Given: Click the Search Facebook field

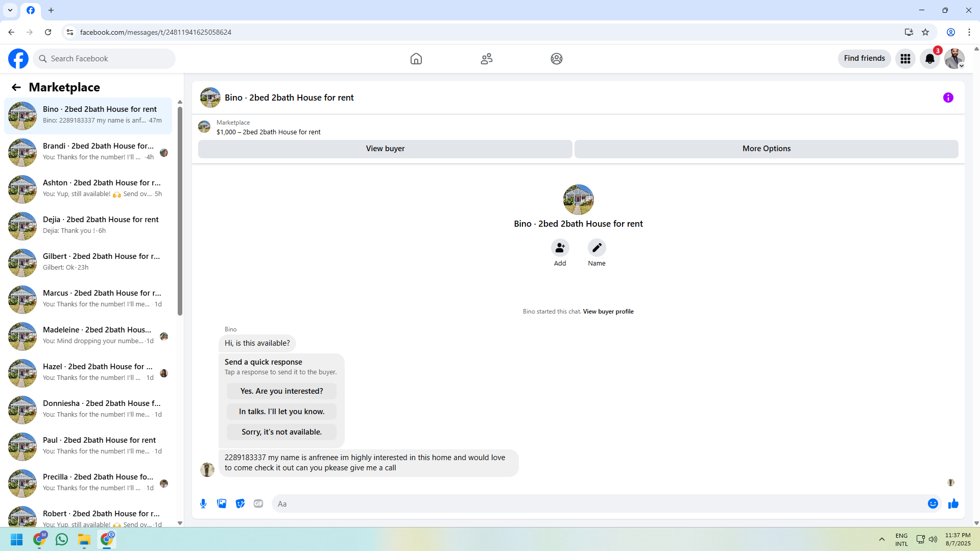Looking at the screenshot, I should (104, 59).
